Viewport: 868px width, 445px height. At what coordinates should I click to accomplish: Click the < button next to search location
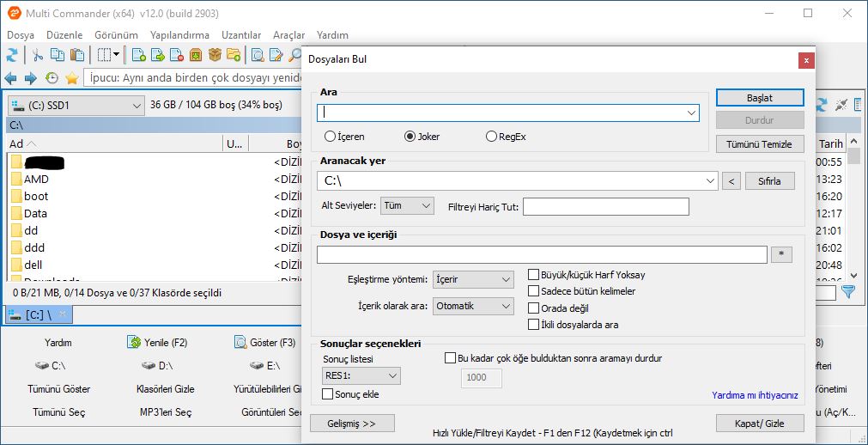point(731,180)
